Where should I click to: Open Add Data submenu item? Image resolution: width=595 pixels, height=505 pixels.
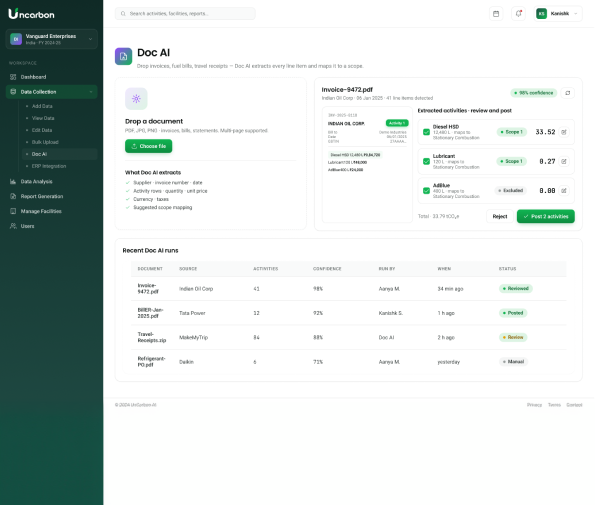tap(42, 106)
